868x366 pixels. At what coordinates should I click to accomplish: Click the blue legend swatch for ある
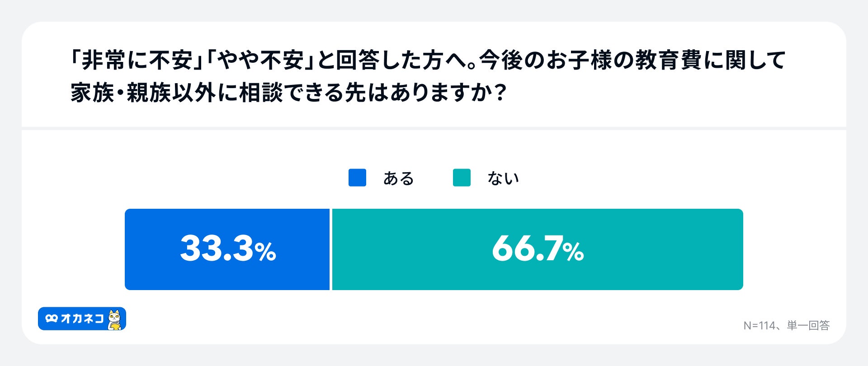coord(357,178)
